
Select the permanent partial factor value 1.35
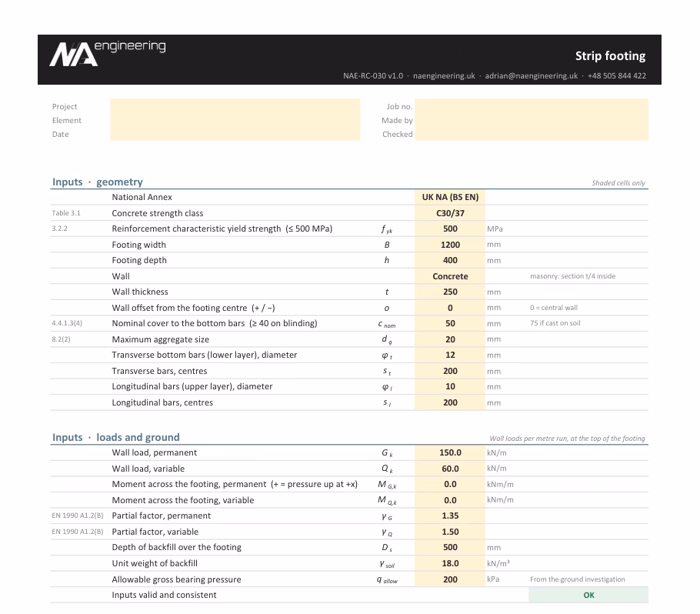450,516
